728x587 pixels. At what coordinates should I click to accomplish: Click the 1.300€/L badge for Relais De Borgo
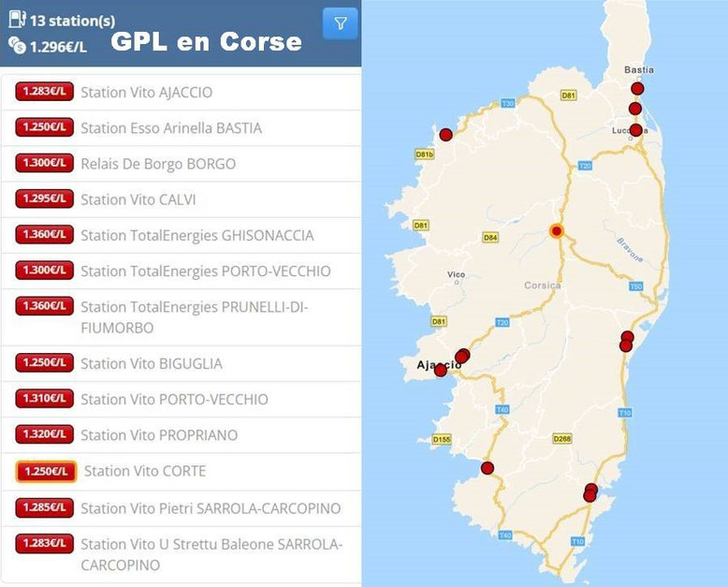[x=45, y=163]
